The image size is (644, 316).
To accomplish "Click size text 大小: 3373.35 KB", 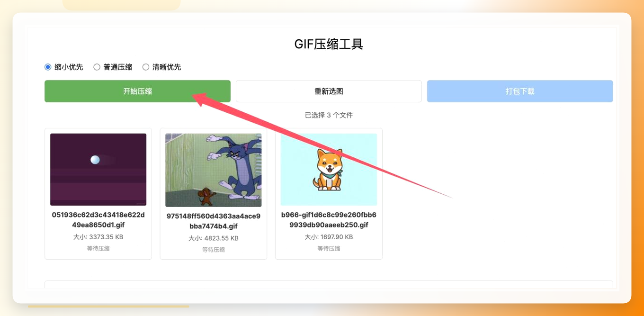I will click(x=98, y=237).
